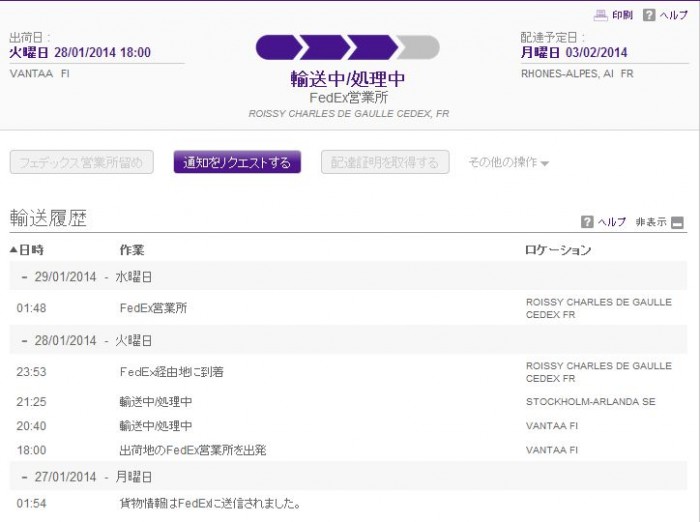This screenshot has width=700, height=522.
Task: Click the top-right question mark help icon
Action: click(649, 15)
